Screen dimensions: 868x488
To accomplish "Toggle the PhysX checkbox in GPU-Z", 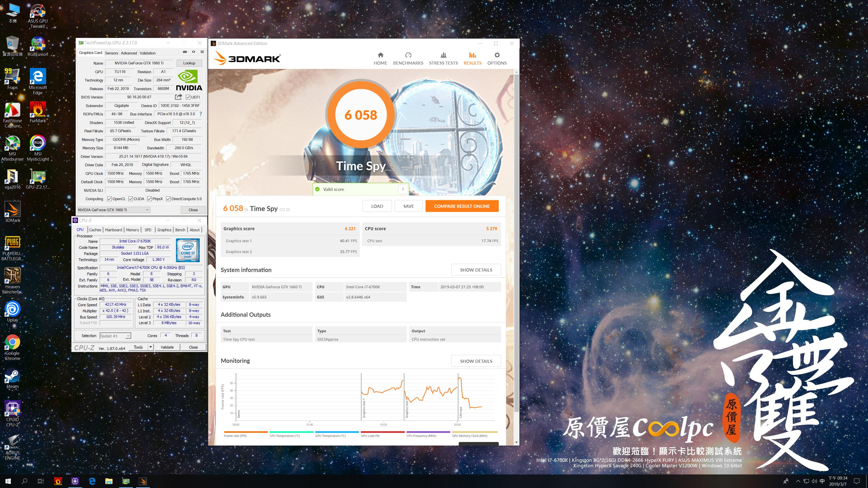I will 149,199.
